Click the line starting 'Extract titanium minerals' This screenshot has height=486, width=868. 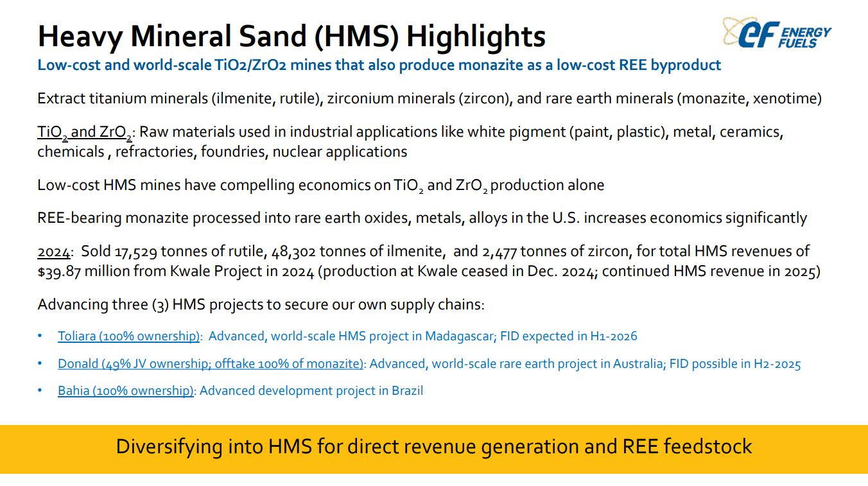click(430, 99)
